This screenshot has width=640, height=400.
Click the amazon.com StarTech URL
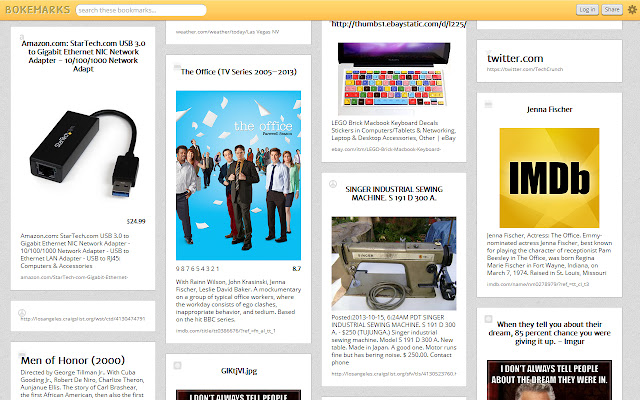click(74, 277)
